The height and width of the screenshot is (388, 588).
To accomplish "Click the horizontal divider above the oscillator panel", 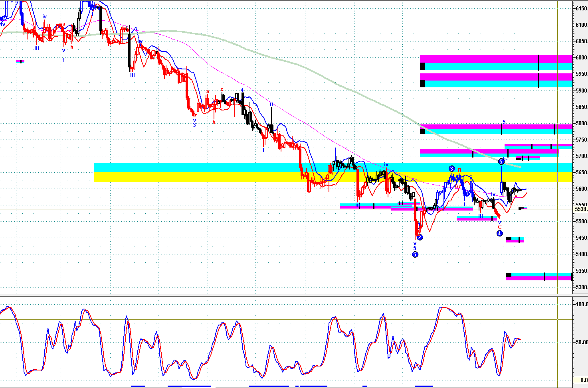I will pos(286,296).
